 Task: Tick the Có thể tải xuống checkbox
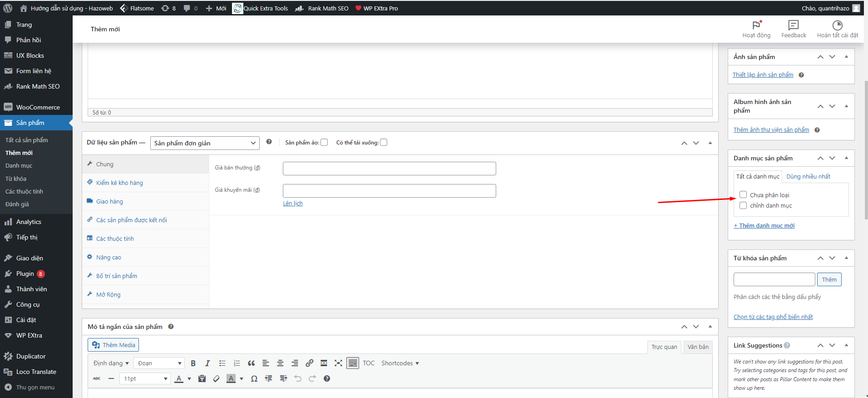click(x=384, y=142)
